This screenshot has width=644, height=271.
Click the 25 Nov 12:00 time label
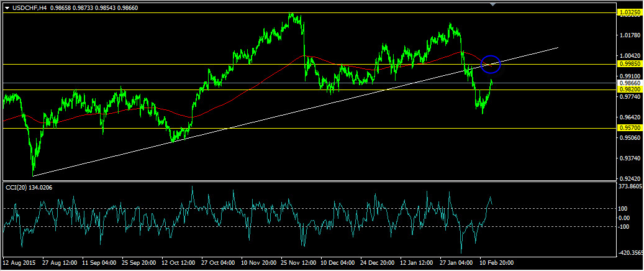(x=297, y=262)
